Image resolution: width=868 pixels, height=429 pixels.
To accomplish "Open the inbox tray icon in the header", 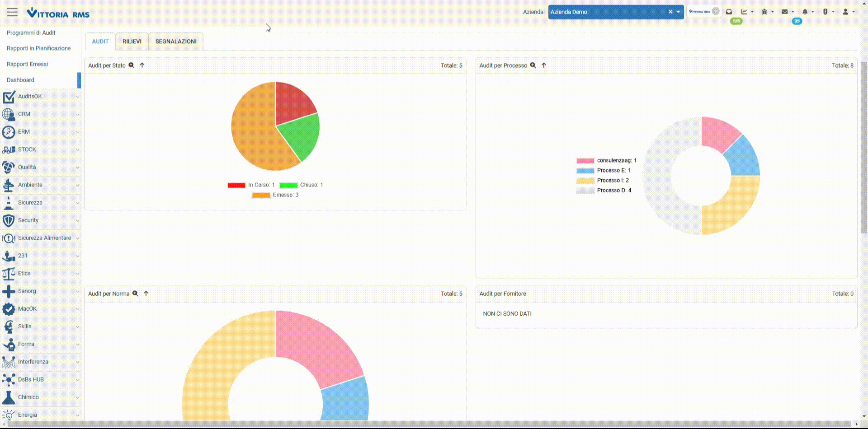I will point(729,12).
